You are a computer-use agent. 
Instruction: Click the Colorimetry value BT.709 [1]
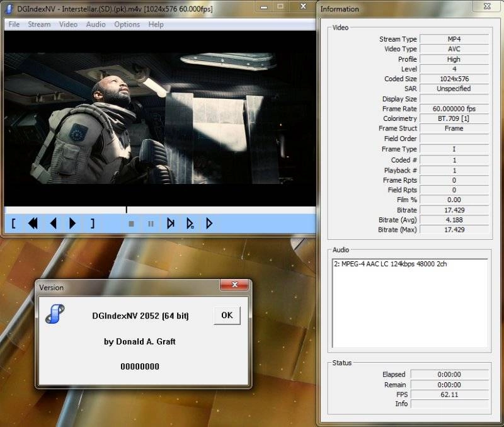454,118
